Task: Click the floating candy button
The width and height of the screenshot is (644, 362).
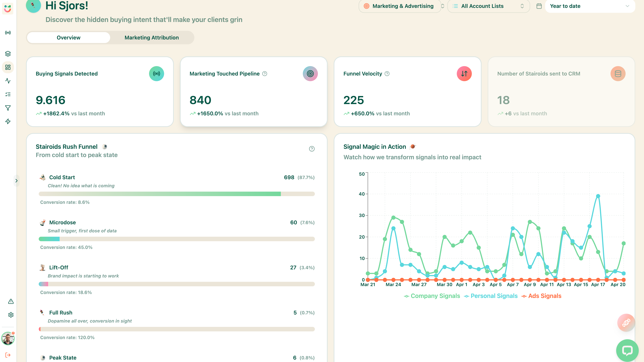Action: (x=626, y=323)
